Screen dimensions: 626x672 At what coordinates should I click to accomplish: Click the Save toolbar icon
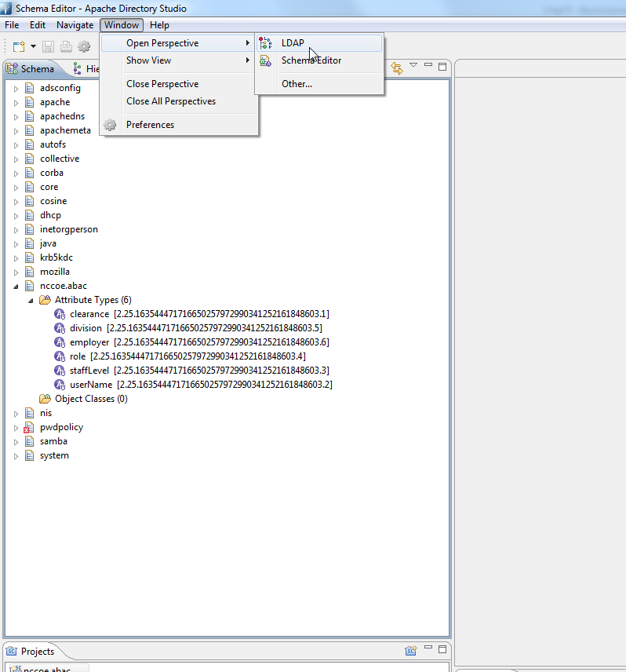pyautogui.click(x=48, y=46)
